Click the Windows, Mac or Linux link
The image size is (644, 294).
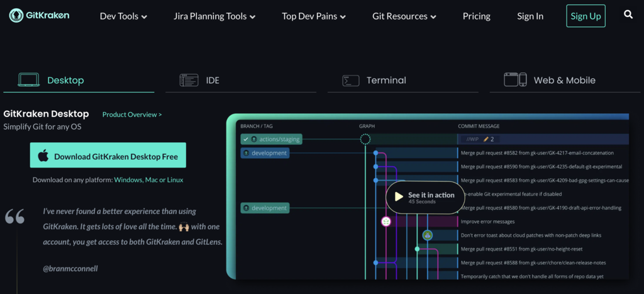coord(148,180)
